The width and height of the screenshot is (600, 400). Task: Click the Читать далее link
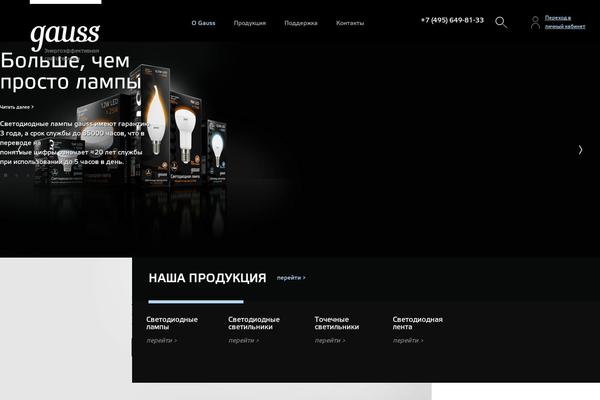tap(17, 107)
